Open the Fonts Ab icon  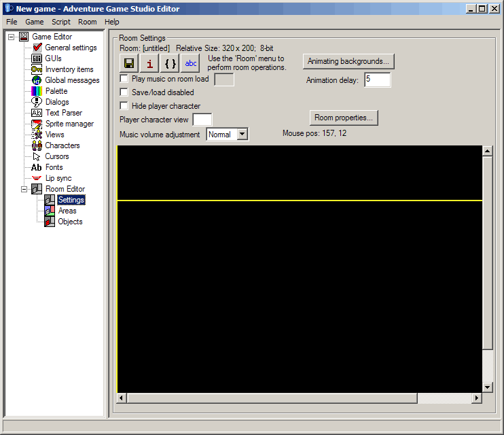click(37, 167)
